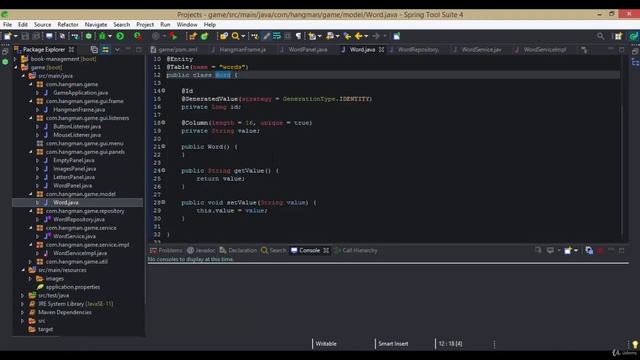Open the Declaration view tab
Screen dimensions: 640x360
point(238,250)
